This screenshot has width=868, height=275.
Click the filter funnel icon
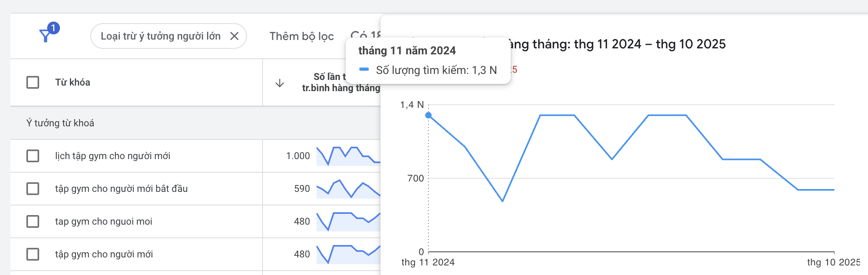coord(46,36)
